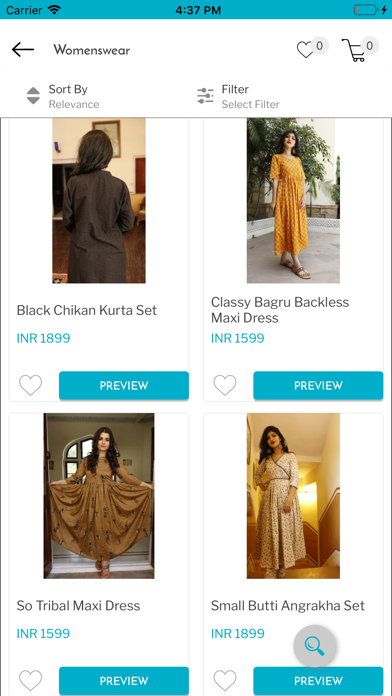The width and height of the screenshot is (392, 696).
Task: Tap the battery indicator in status bar
Action: 366,10
